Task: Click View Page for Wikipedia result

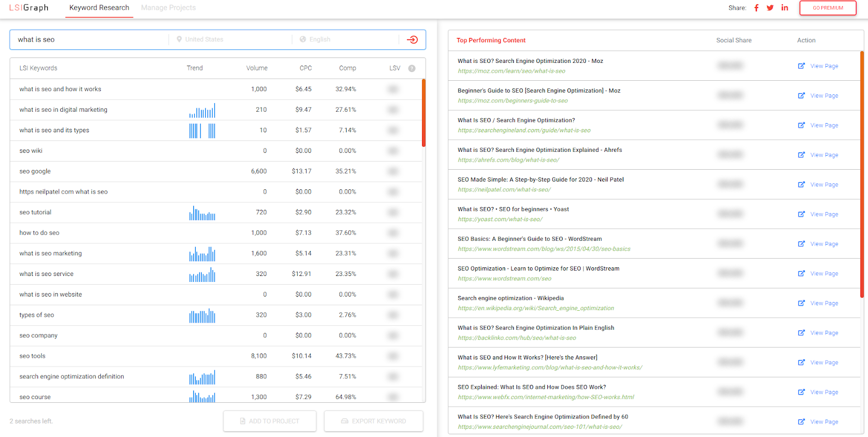Action: (x=824, y=304)
